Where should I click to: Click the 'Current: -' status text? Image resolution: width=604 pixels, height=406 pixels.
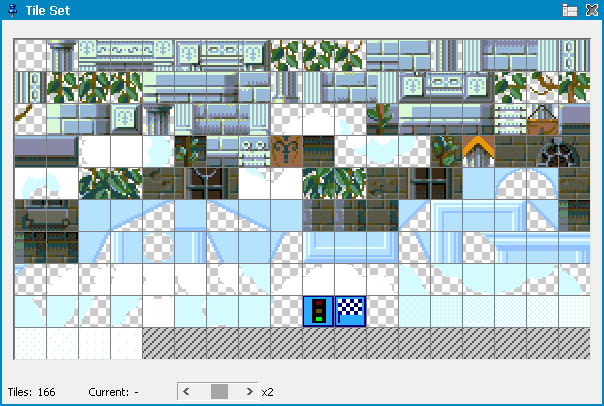[x=113, y=392]
